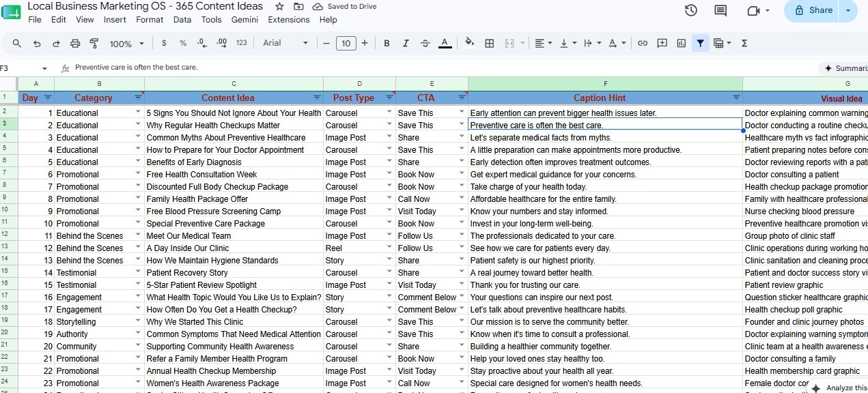Decrease font size with minus button
Screen dimensions: 868x393
point(326,43)
